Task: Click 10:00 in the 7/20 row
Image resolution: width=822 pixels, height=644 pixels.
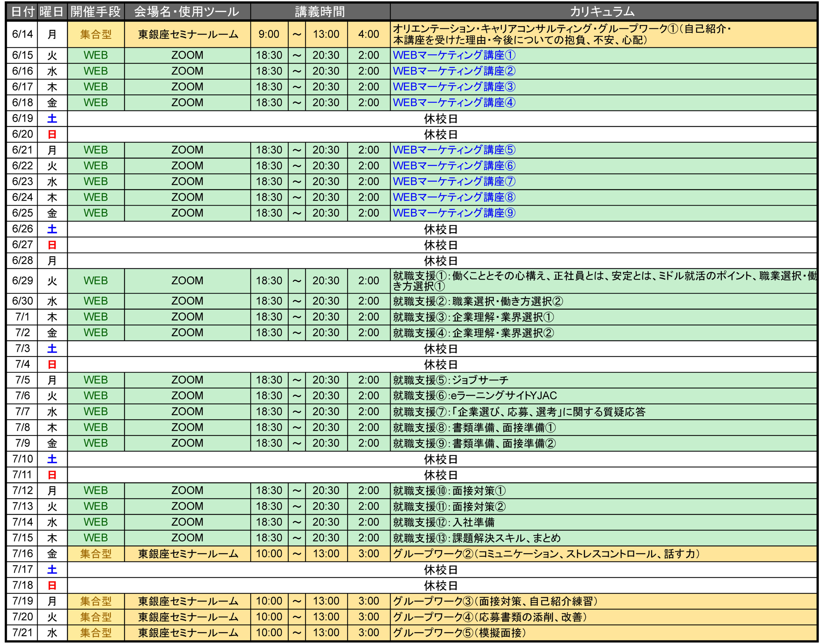Action: pos(269,617)
